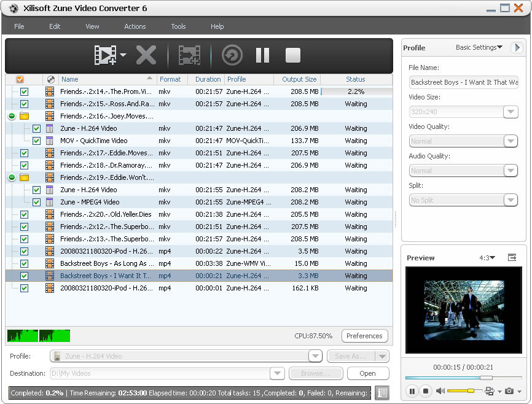Viewport: 532px width, 404px height.
Task: Delete selected file using the X toolbar icon
Action: 146,55
